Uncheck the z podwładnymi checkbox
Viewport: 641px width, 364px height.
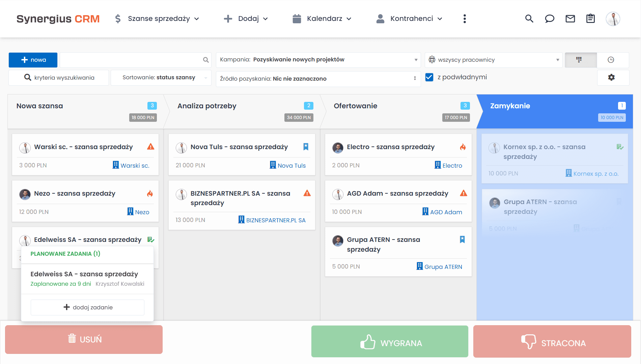point(429,77)
